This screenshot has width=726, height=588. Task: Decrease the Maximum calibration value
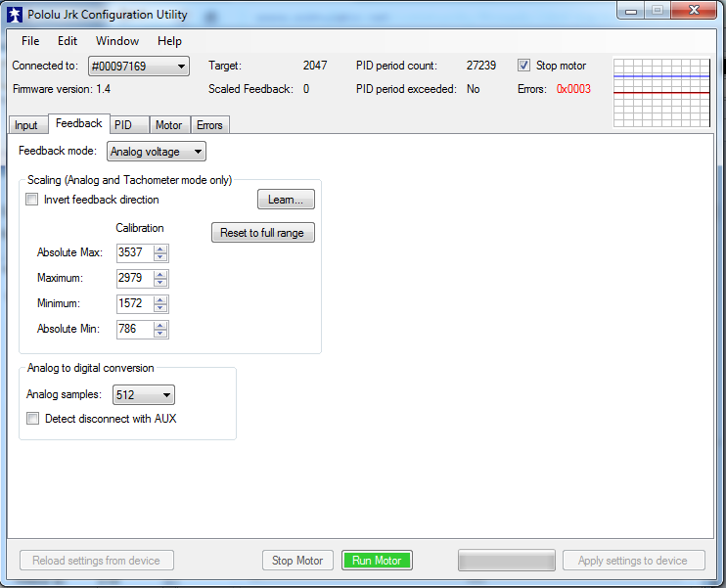[160, 283]
